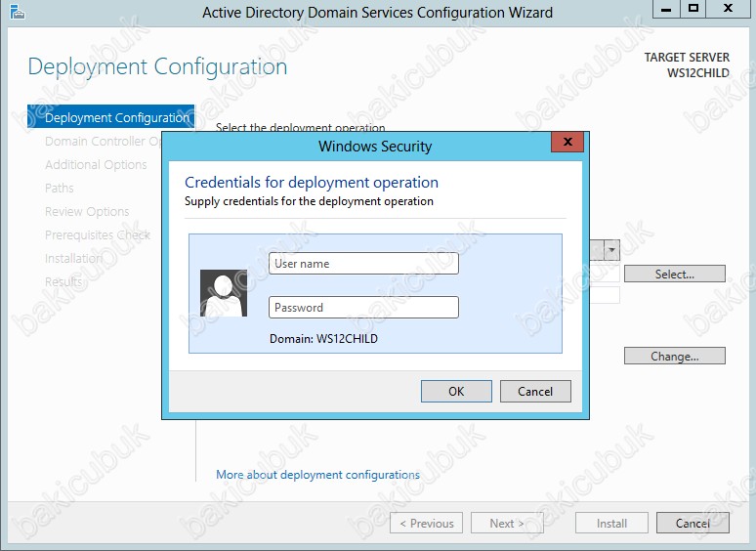Cancel the AD DS Configuration Wizard
Viewport: 756px width, 551px height.
click(693, 523)
